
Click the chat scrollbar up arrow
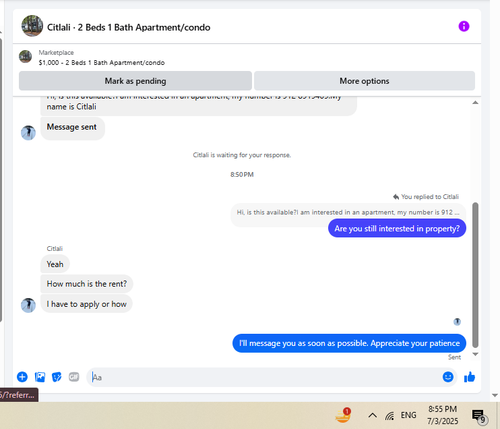click(x=475, y=103)
